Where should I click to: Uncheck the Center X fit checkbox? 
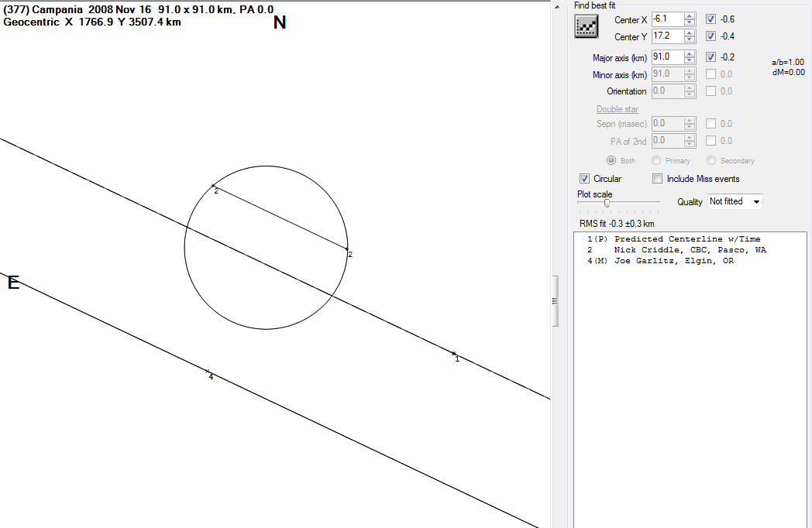[711, 19]
